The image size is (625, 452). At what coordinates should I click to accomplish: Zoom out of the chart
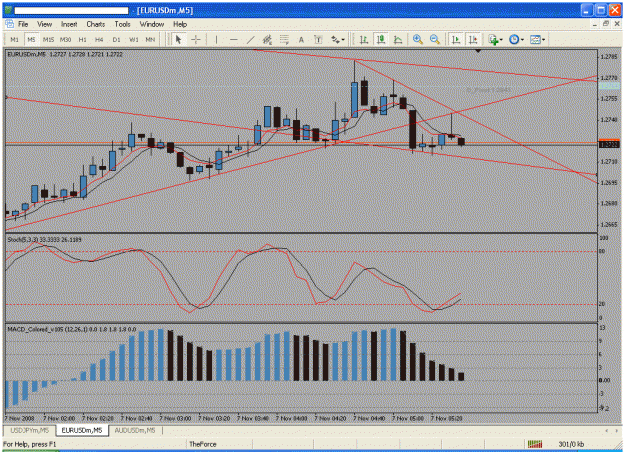click(x=435, y=39)
